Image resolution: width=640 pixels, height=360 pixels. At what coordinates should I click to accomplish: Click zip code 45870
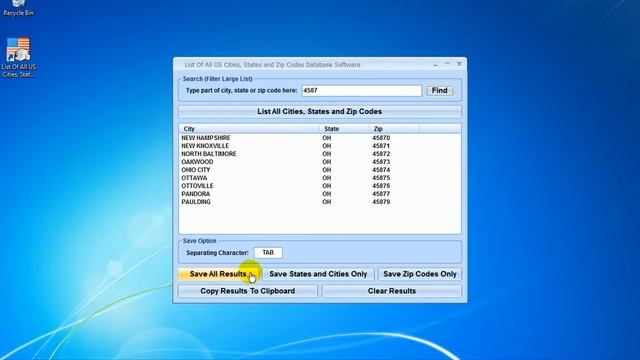click(x=381, y=138)
